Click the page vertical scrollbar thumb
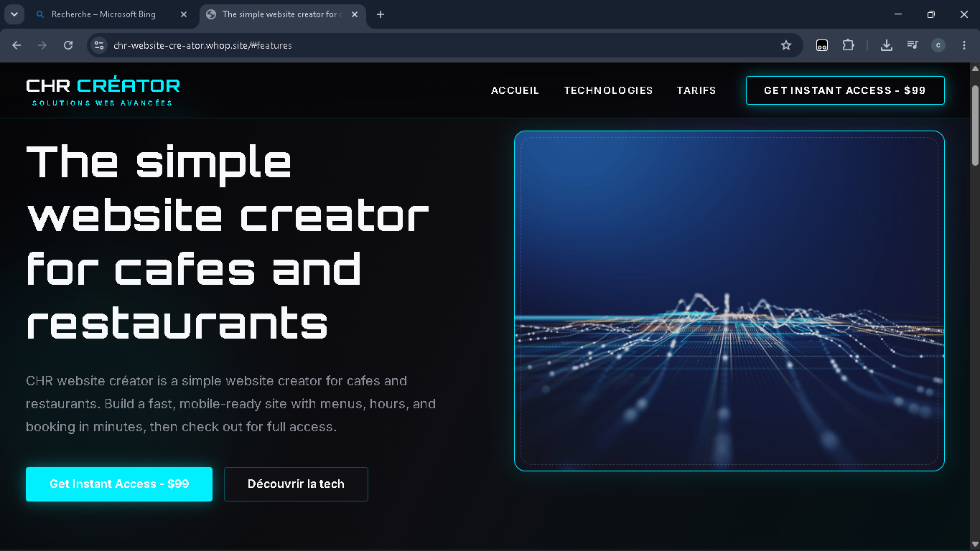980x551 pixels. click(x=974, y=126)
